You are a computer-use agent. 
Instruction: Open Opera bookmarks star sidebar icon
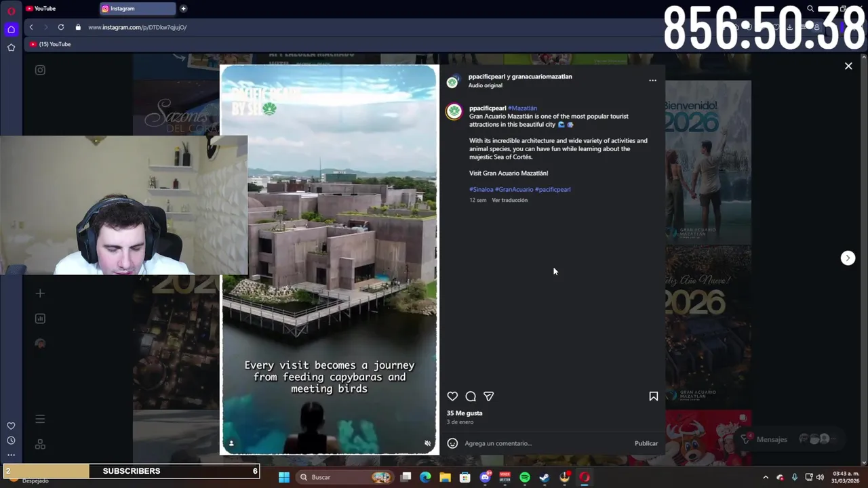[11, 47]
